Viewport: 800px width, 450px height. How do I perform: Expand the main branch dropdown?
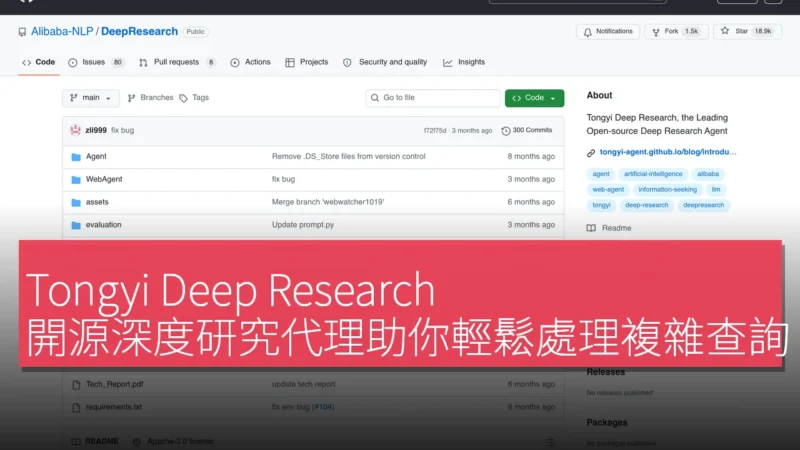click(x=91, y=98)
